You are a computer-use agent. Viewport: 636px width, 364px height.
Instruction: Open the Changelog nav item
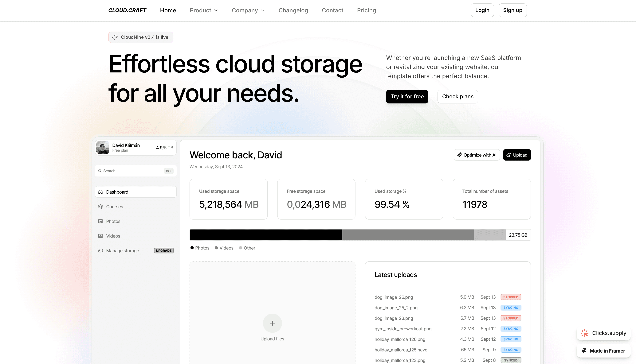coord(293,10)
